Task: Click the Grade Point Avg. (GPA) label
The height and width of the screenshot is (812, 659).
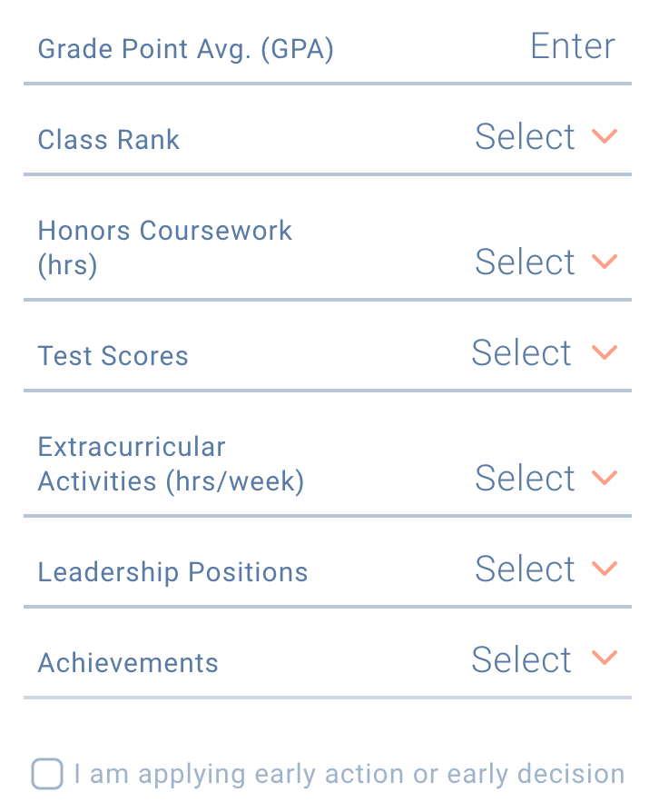Action: (x=186, y=50)
